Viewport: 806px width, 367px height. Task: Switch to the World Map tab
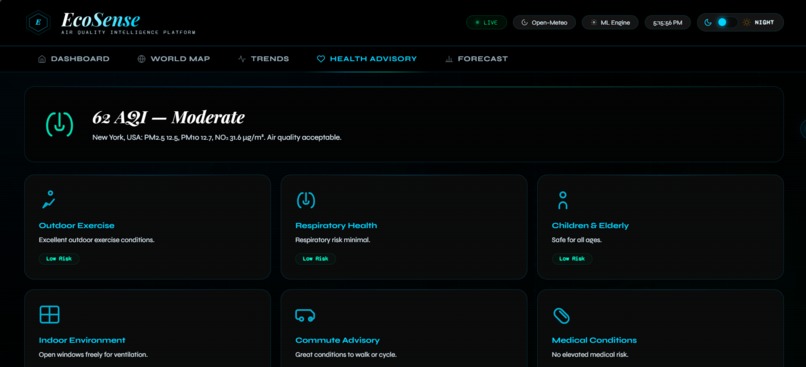tap(173, 59)
